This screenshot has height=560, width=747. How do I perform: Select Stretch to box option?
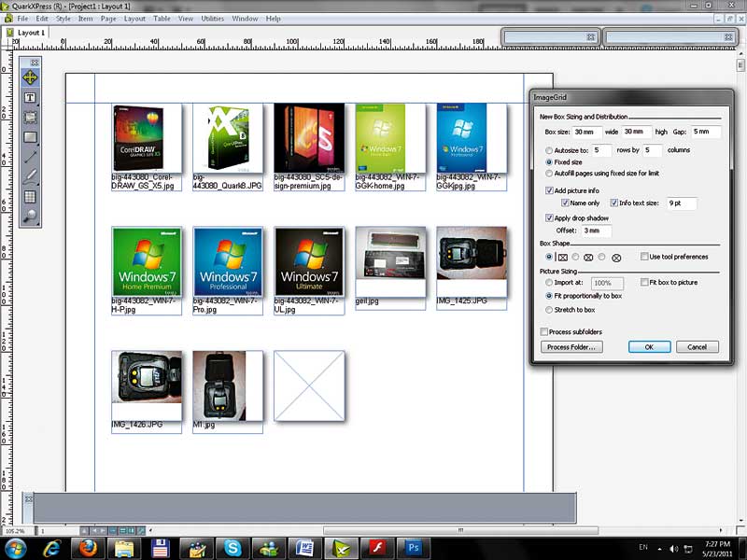549,310
